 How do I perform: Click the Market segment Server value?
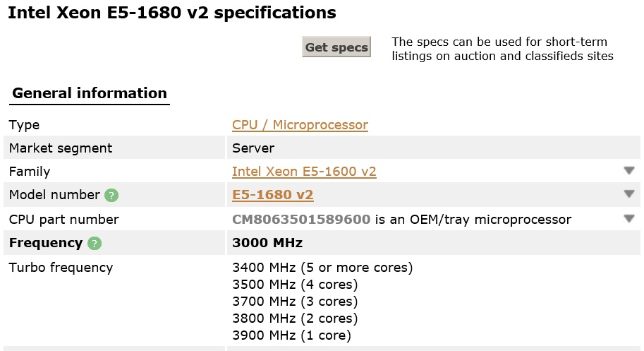(x=253, y=148)
